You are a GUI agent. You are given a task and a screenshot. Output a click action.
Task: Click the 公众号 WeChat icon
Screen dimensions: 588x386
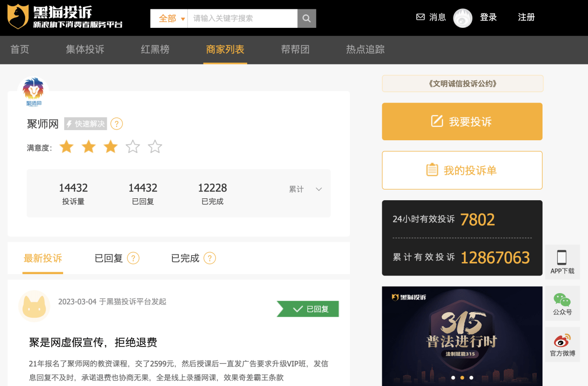click(562, 300)
